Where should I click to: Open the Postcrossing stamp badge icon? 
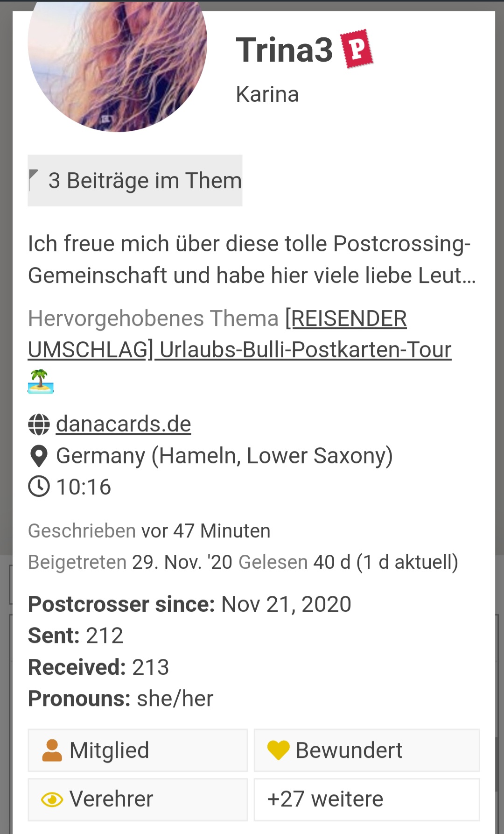pyautogui.click(x=357, y=49)
